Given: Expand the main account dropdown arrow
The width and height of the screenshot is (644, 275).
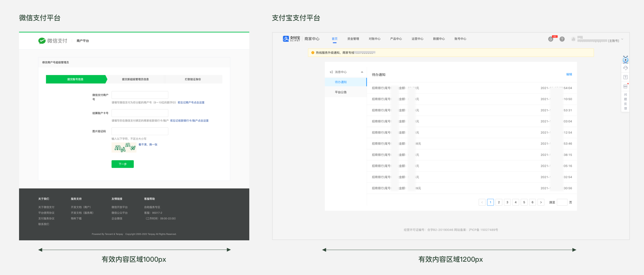Looking at the screenshot, I should coord(622,39).
